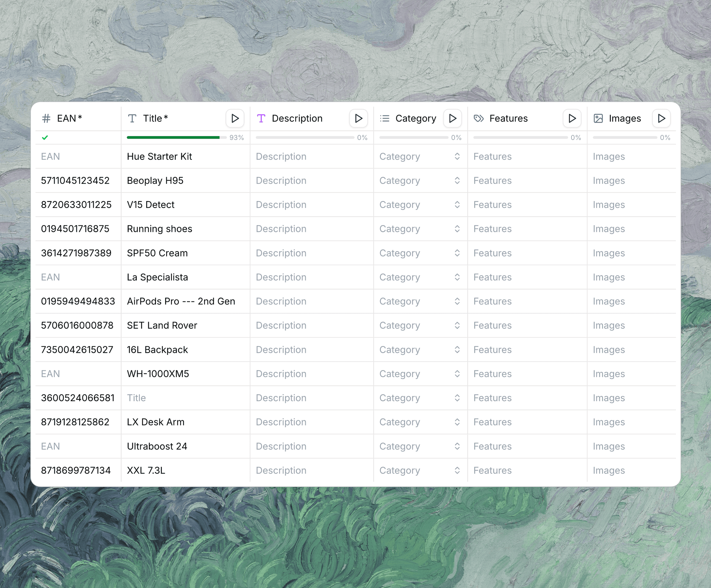Select the AirPods Pro title cell

(181, 301)
